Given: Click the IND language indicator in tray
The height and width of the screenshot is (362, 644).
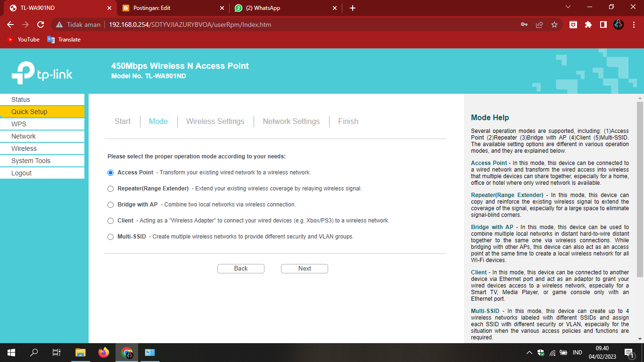Looking at the screenshot, I should [577, 353].
